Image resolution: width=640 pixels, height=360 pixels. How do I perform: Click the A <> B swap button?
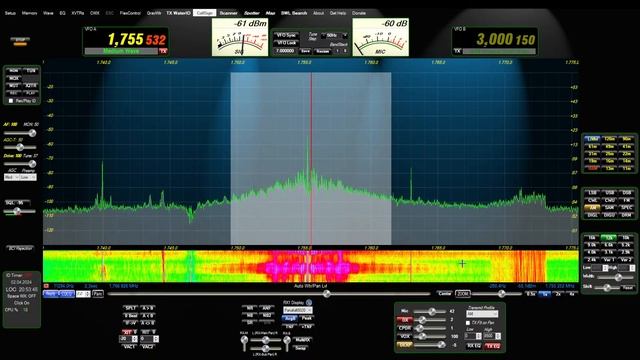point(147,323)
